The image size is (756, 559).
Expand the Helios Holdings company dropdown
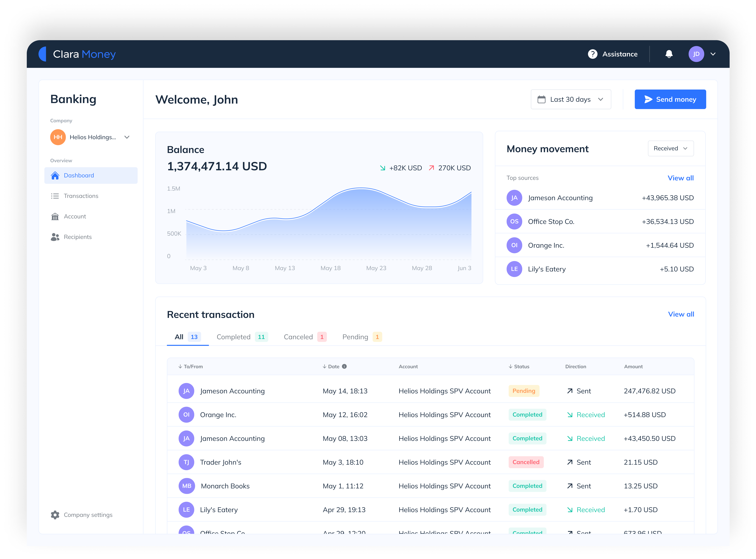coord(127,137)
